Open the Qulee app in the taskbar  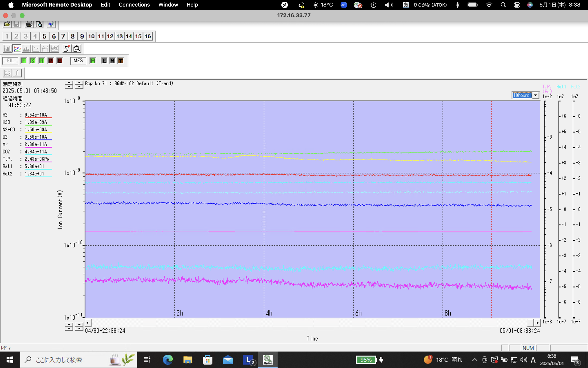coord(268,359)
